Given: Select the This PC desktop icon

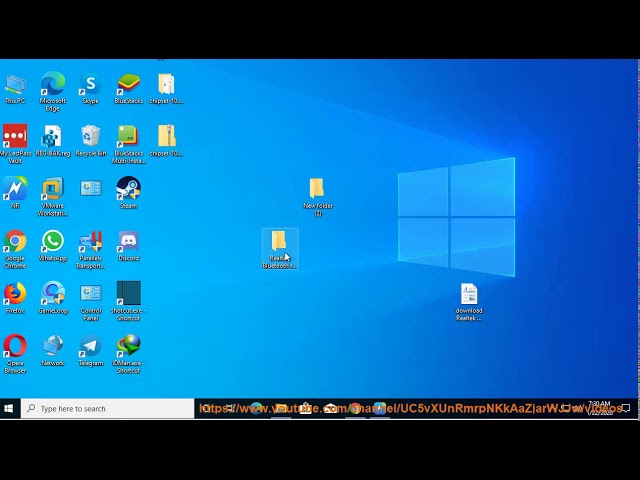Looking at the screenshot, I should point(15,89).
